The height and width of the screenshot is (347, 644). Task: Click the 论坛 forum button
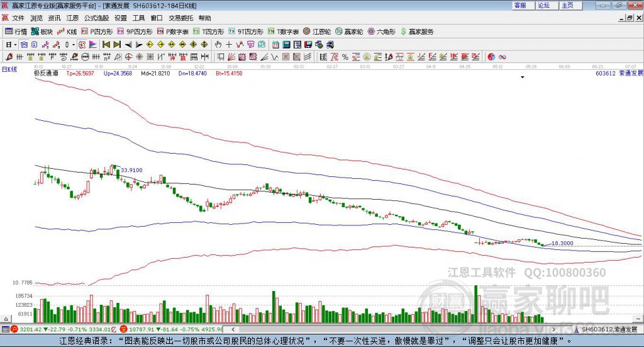coord(547,5)
